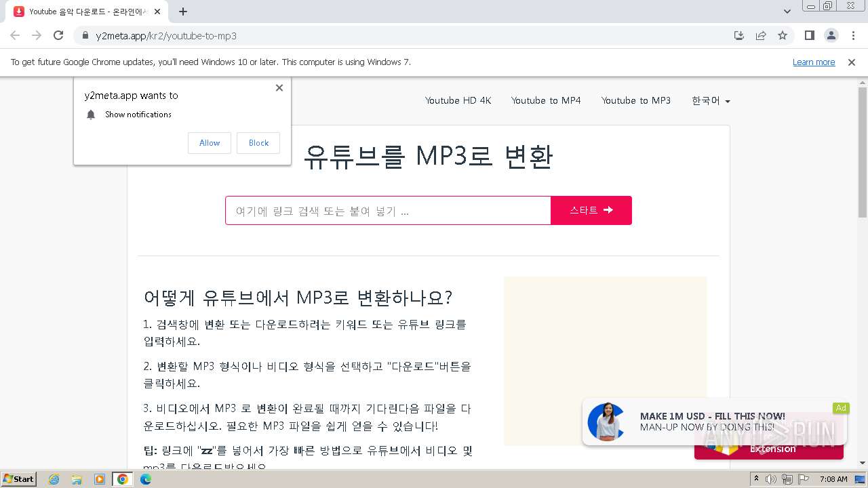Viewport: 868px width, 488px height.
Task: Open the side panel icon
Action: 809,35
